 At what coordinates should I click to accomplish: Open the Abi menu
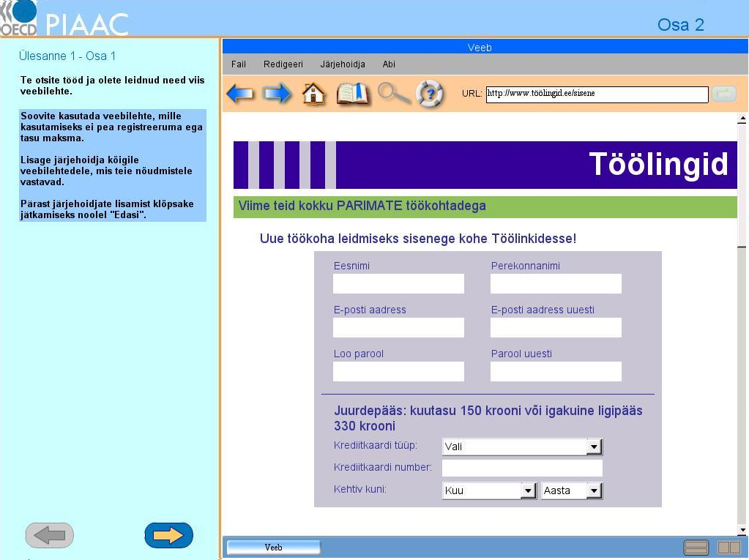click(389, 64)
